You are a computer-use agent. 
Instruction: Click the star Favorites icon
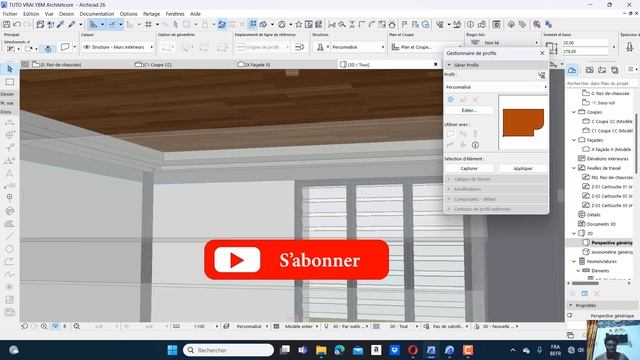coord(298,24)
